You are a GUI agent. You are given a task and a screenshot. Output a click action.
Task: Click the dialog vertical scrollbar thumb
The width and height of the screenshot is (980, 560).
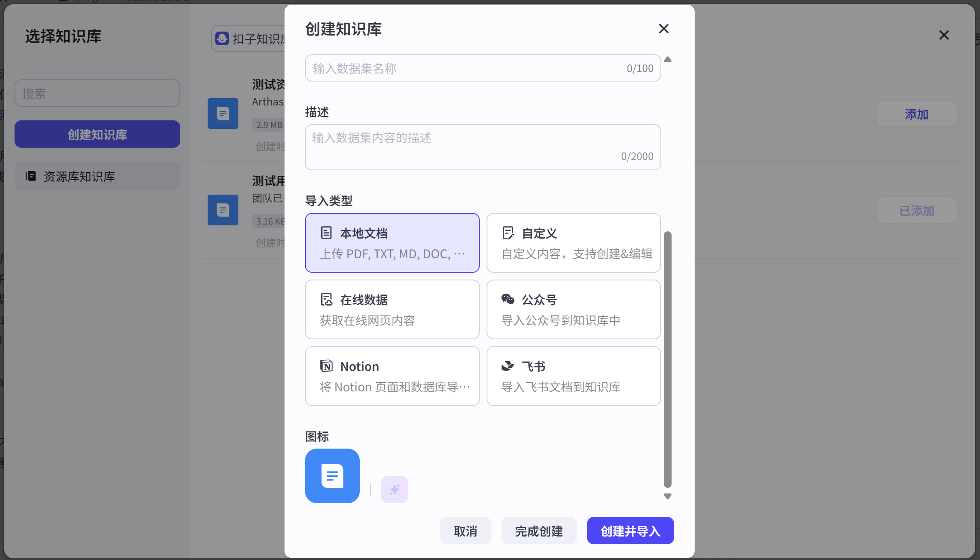coord(668,359)
